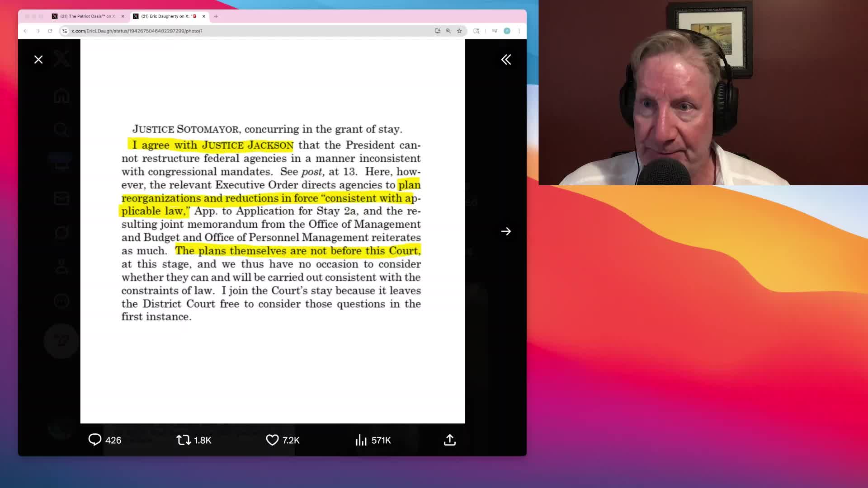Open the Chrome profile avatar
Screen dimensions: 868x488
tap(507, 31)
